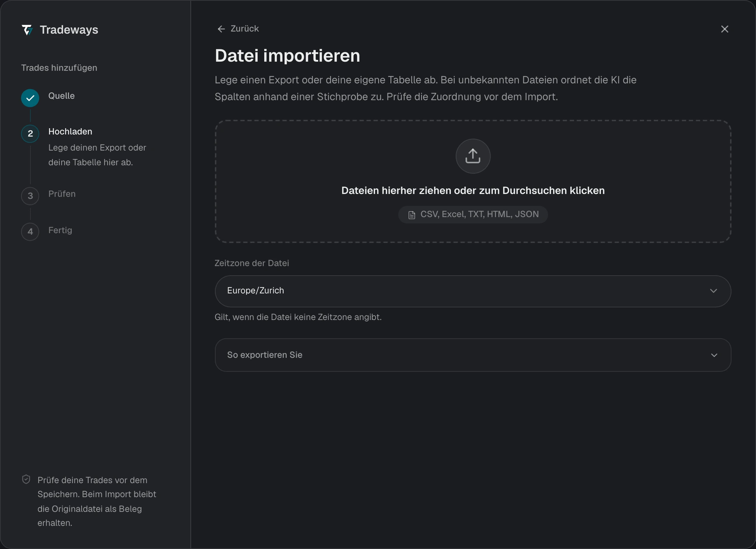Click the Tradeways brand name
The image size is (756, 549).
(x=69, y=30)
